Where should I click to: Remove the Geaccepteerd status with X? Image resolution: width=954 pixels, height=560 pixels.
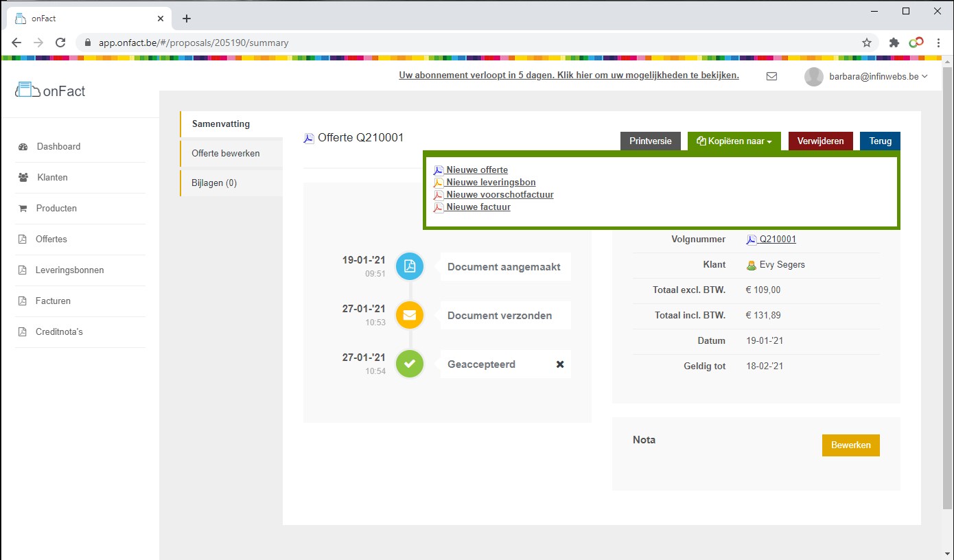pos(560,364)
